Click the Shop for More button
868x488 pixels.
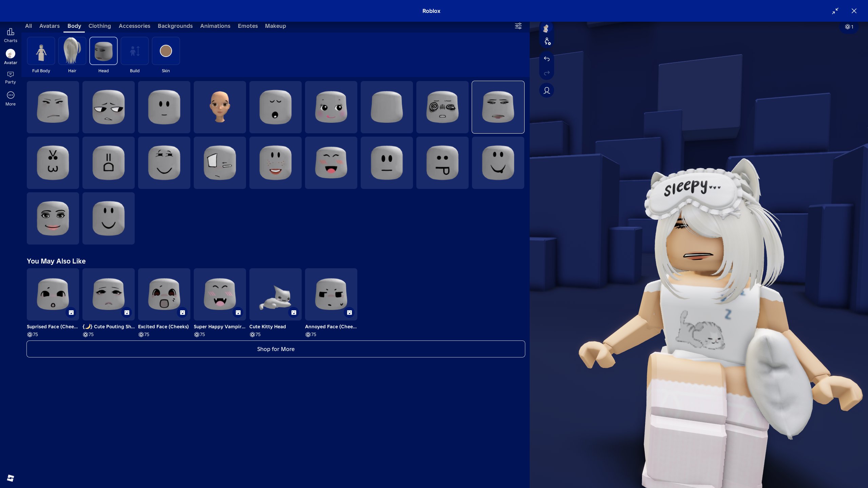click(276, 349)
